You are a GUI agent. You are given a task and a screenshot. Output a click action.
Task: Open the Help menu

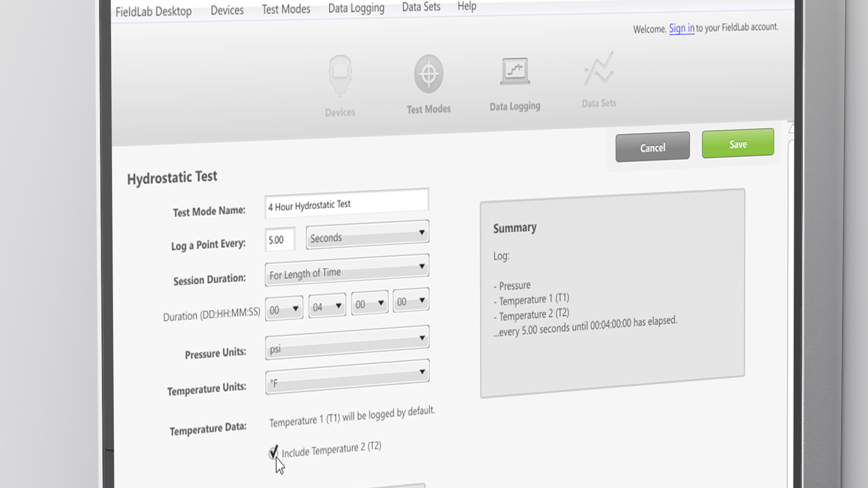[x=467, y=6]
